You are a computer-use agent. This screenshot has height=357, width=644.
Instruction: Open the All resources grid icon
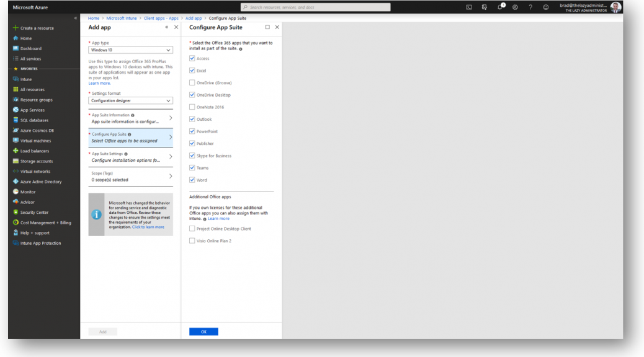pos(16,89)
